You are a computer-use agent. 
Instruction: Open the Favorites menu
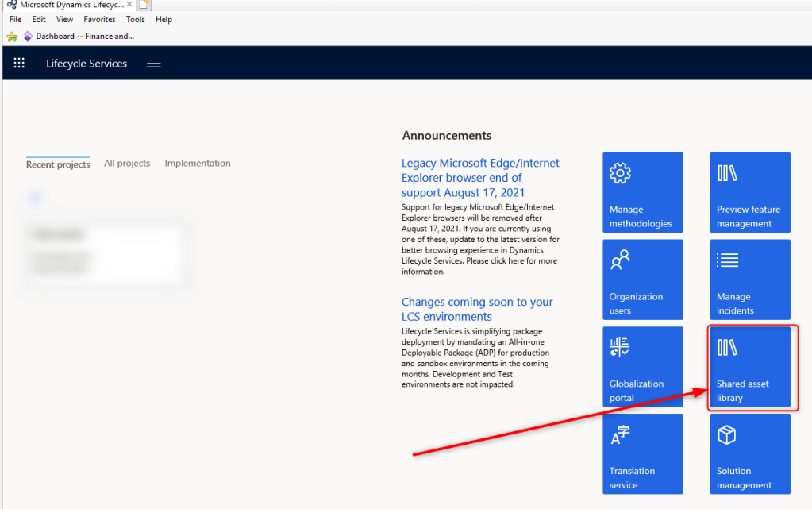[99, 19]
